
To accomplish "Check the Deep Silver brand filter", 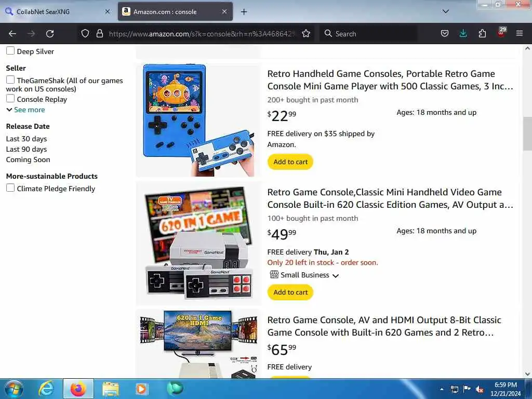I will 10,51.
